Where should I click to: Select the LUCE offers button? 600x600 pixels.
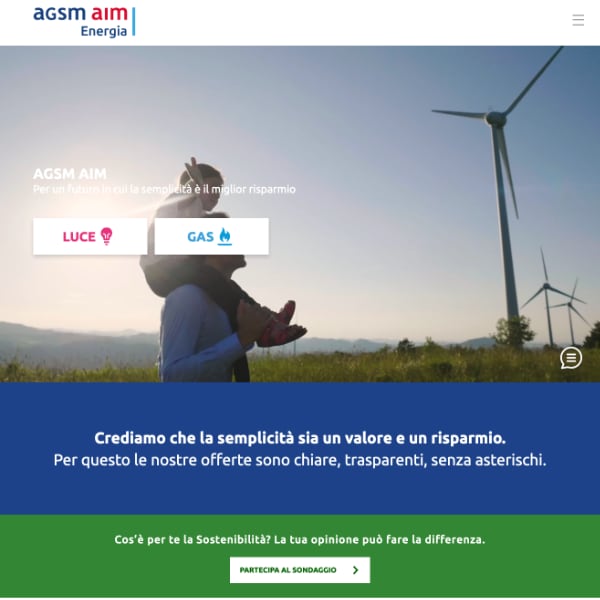(90, 236)
